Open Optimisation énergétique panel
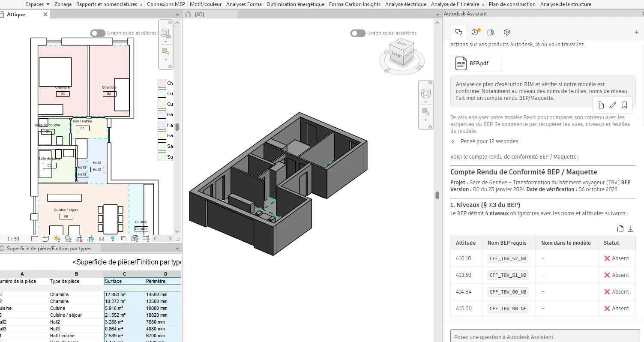Screen dimensions: 644x342 (x=295, y=4)
